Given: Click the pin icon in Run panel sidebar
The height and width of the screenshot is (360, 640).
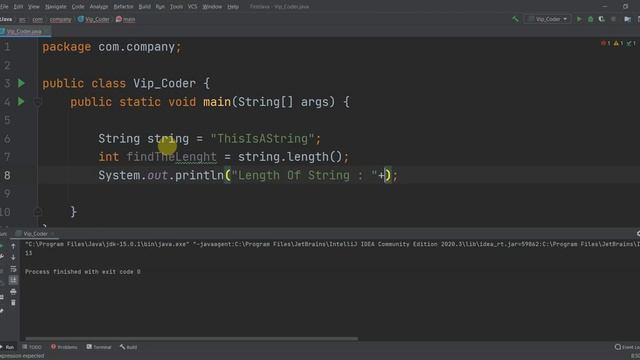Looking at the screenshot, I should point(2,311).
